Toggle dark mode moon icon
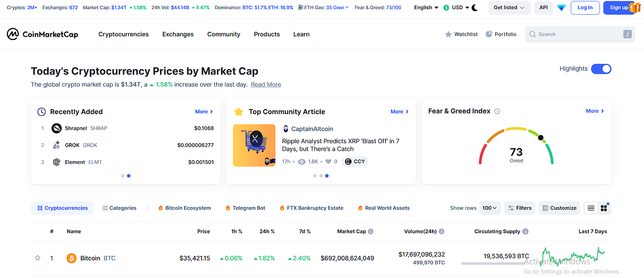The image size is (644, 278). point(475,7)
